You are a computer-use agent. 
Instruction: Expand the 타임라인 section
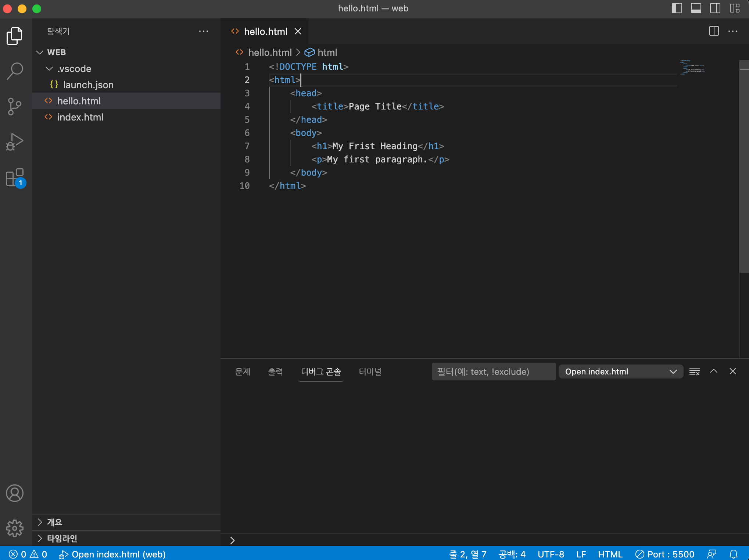pyautogui.click(x=62, y=538)
